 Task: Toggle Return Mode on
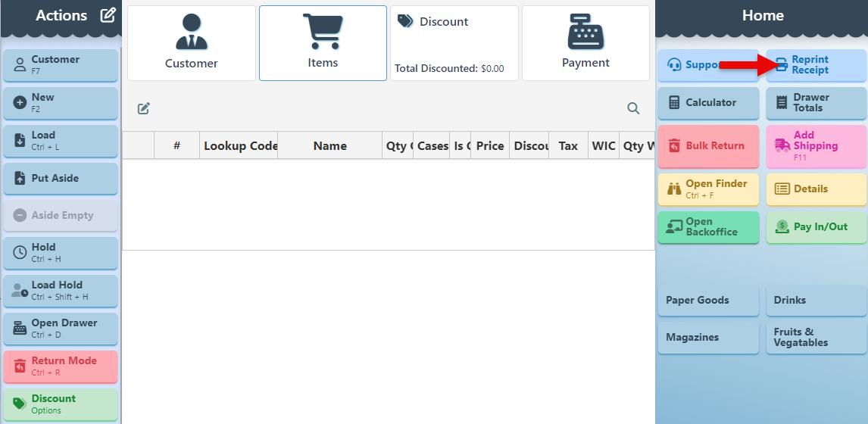[x=61, y=366]
